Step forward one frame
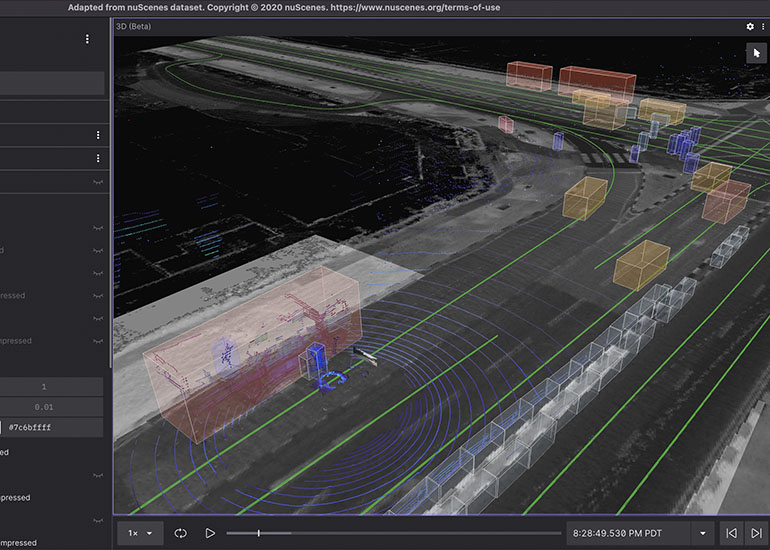The height and width of the screenshot is (550, 770). coord(756,533)
